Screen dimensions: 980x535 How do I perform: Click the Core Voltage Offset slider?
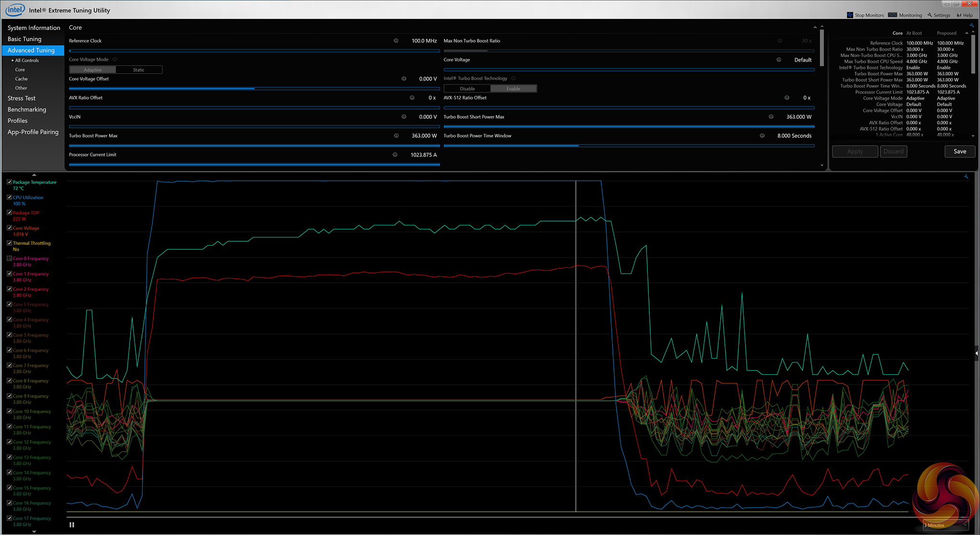click(254, 89)
